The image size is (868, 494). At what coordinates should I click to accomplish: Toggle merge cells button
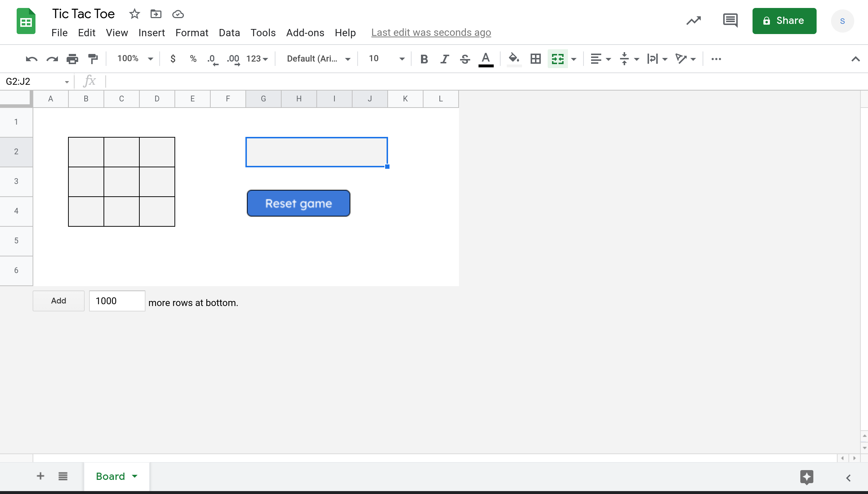[x=558, y=59]
